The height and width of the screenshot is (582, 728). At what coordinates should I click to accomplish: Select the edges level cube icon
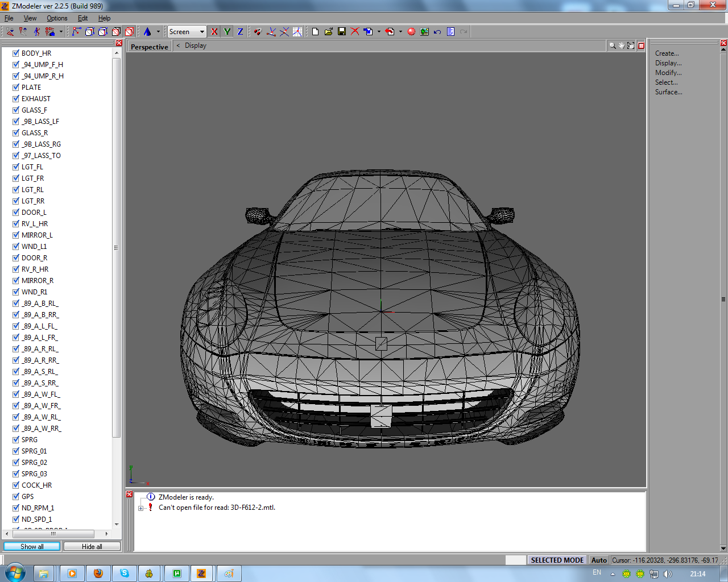point(89,32)
